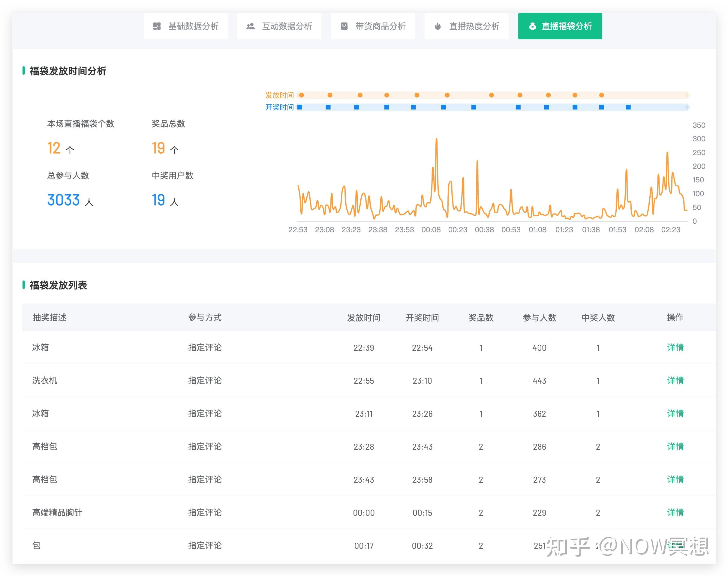
Task: Click the people icon on 互动数据分析
Action: point(250,26)
